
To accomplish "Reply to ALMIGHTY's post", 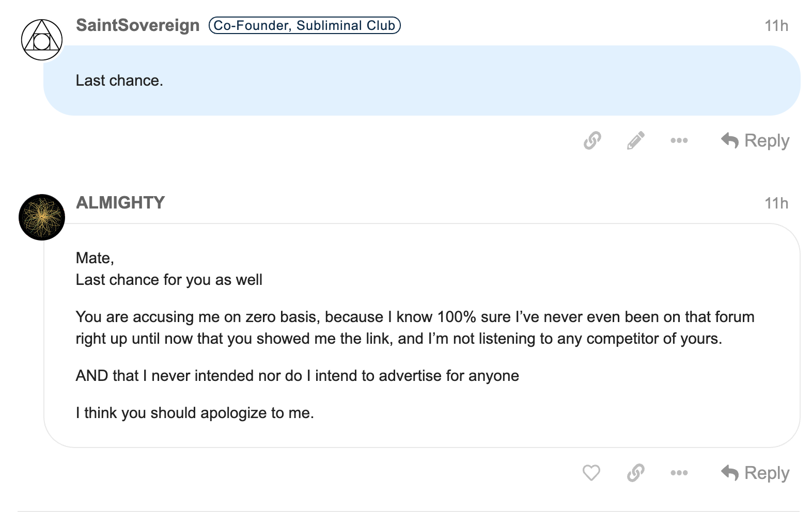I will click(x=755, y=473).
